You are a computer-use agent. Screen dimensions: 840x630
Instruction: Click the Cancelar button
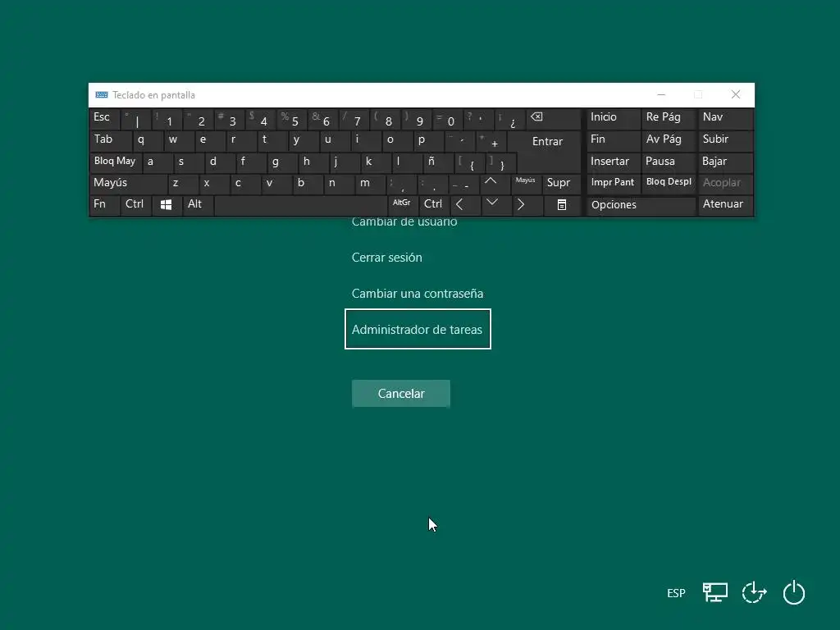tap(400, 394)
